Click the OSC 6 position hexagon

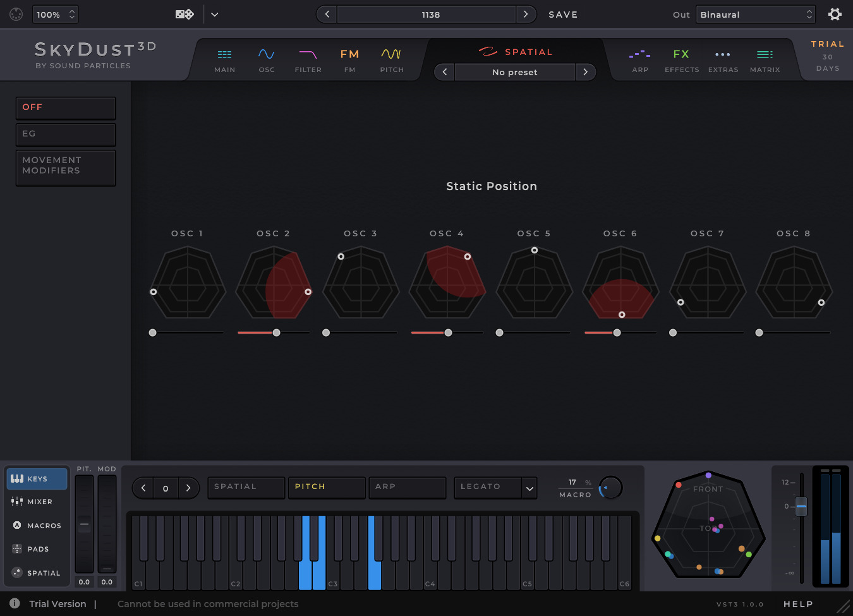click(621, 282)
